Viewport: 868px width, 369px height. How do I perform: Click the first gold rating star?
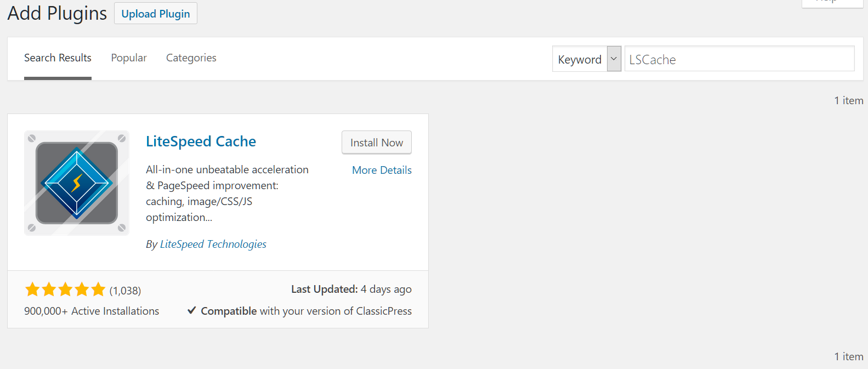[x=32, y=289]
